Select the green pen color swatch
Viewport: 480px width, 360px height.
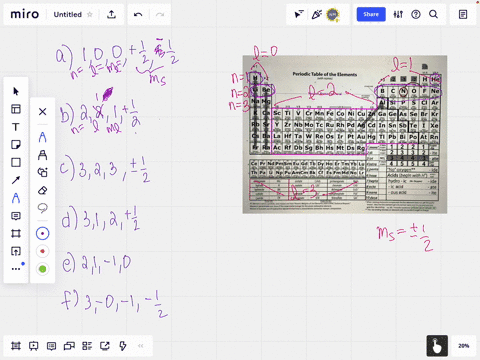point(42,269)
